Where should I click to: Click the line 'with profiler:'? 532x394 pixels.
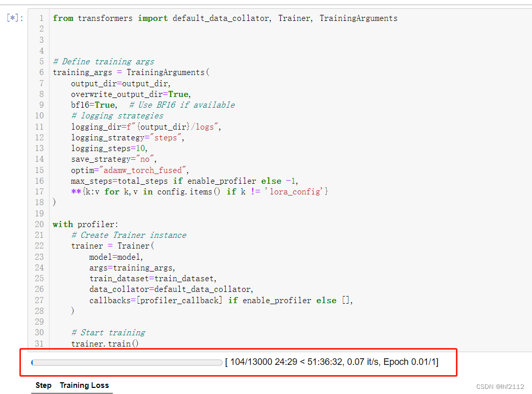click(85, 225)
